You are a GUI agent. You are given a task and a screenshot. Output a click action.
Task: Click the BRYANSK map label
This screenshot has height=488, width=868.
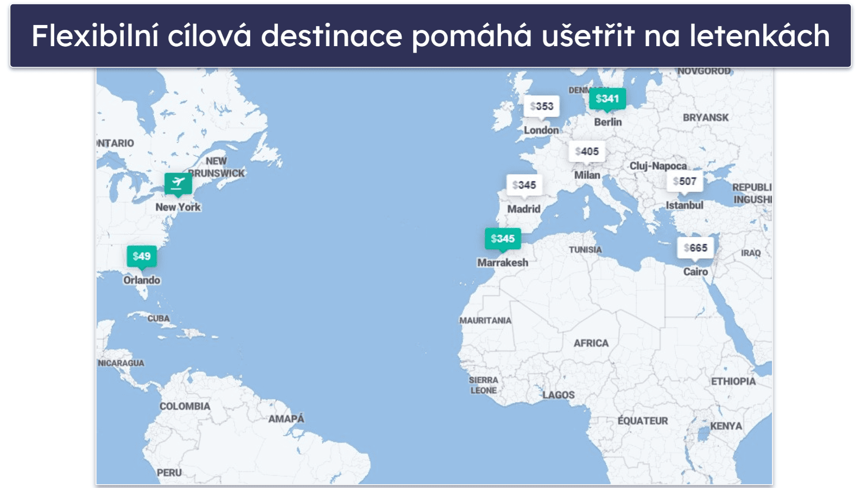(x=706, y=118)
